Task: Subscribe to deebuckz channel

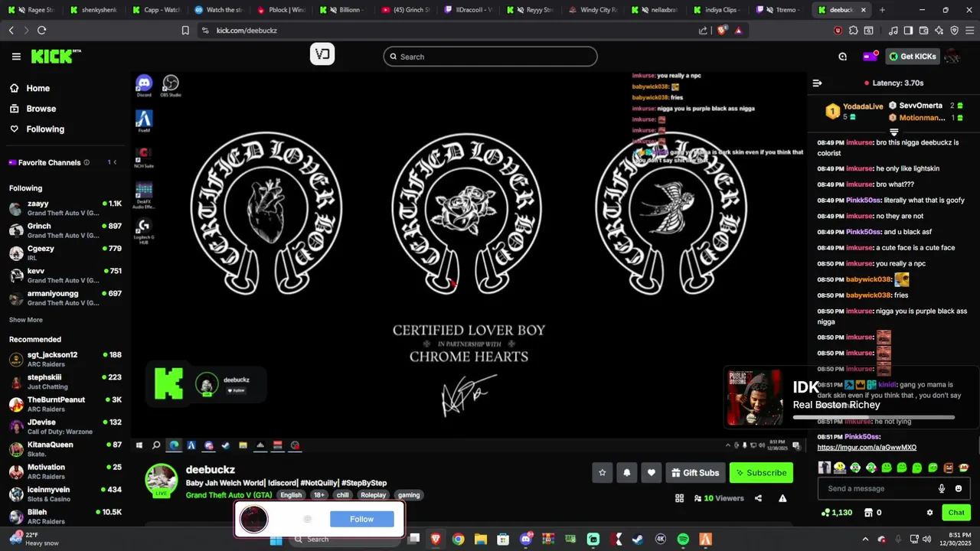Action: coord(761,473)
